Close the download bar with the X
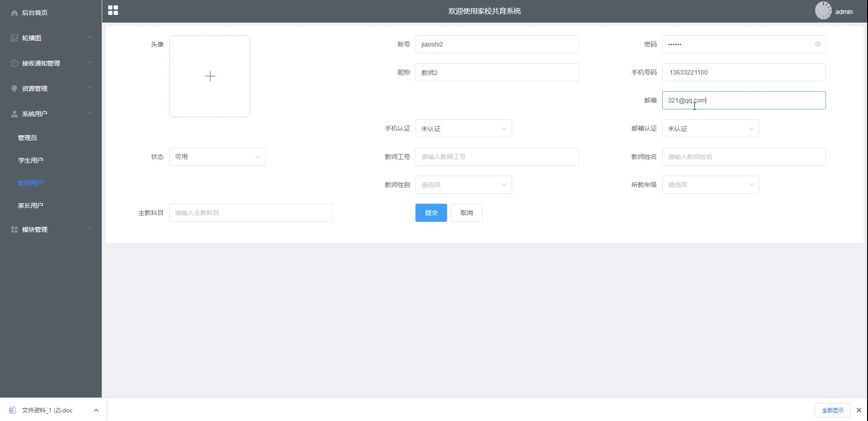Viewport: 868px width, 421px height. pyautogui.click(x=859, y=410)
